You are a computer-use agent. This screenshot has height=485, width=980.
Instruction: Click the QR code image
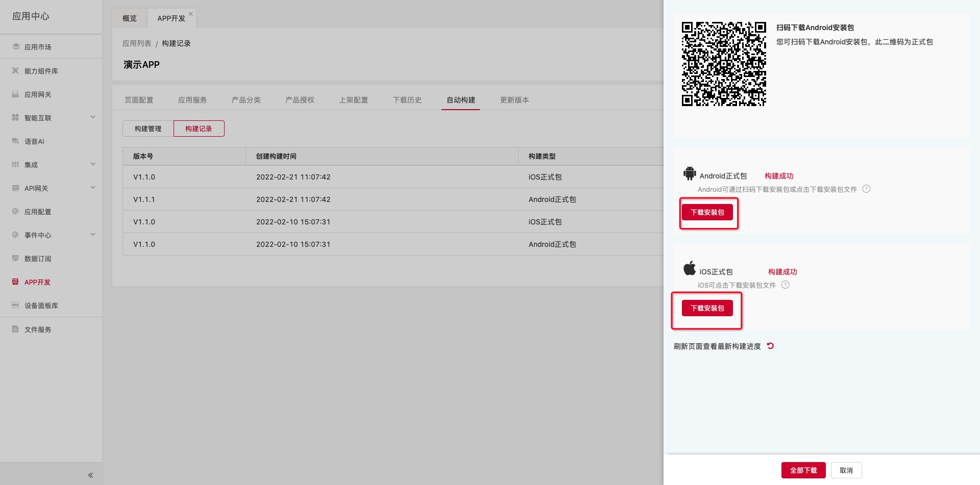[x=724, y=64]
